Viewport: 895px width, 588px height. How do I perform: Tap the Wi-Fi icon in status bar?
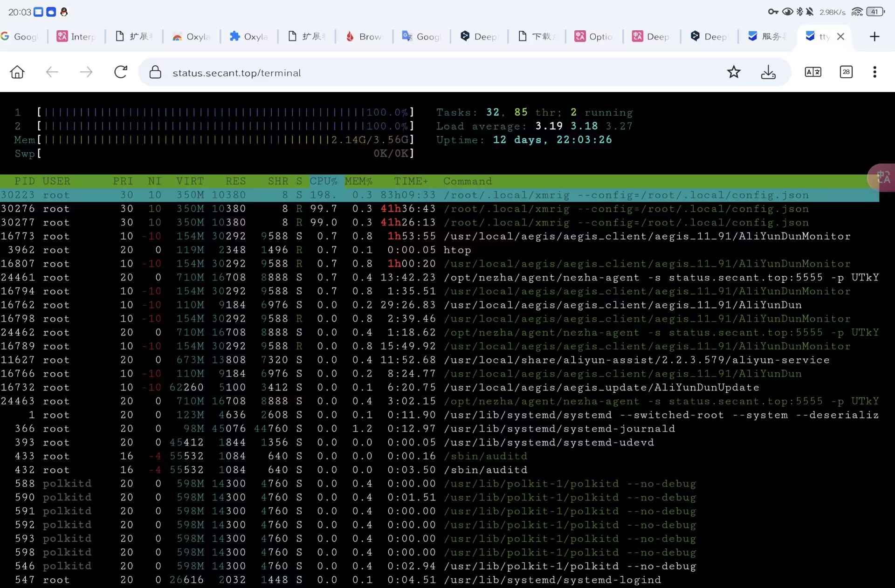pos(857,12)
